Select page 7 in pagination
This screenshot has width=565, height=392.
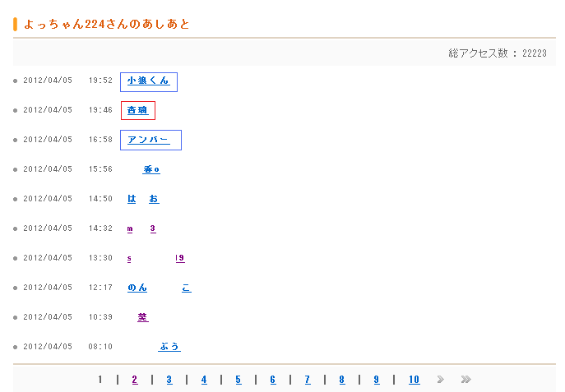(308, 380)
